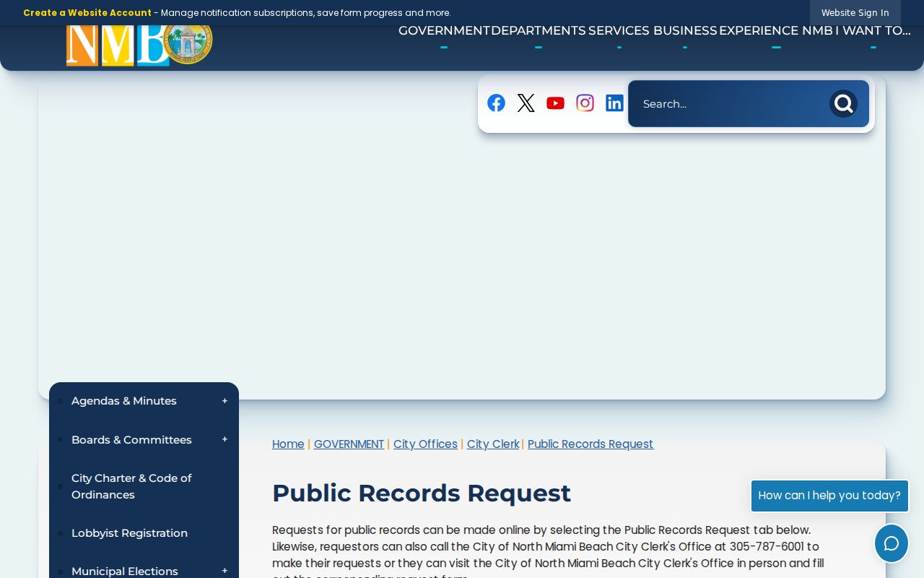Expand Boards & Committees plus sign

[225, 439]
